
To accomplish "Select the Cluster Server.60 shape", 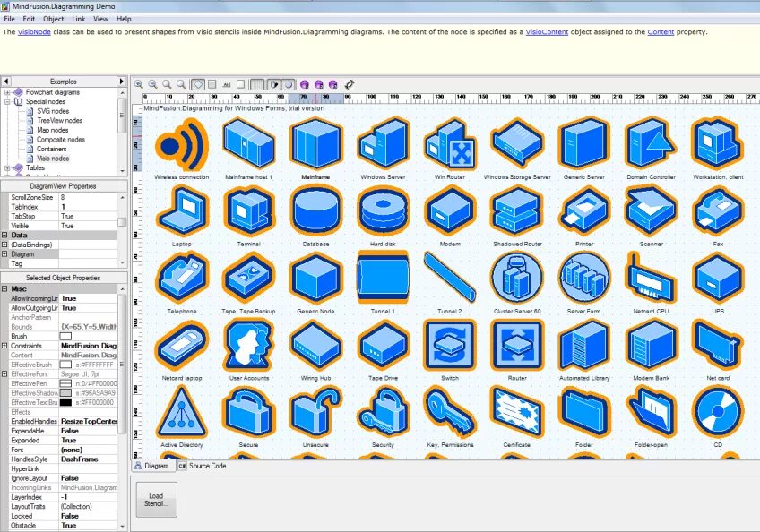I will pyautogui.click(x=517, y=279).
